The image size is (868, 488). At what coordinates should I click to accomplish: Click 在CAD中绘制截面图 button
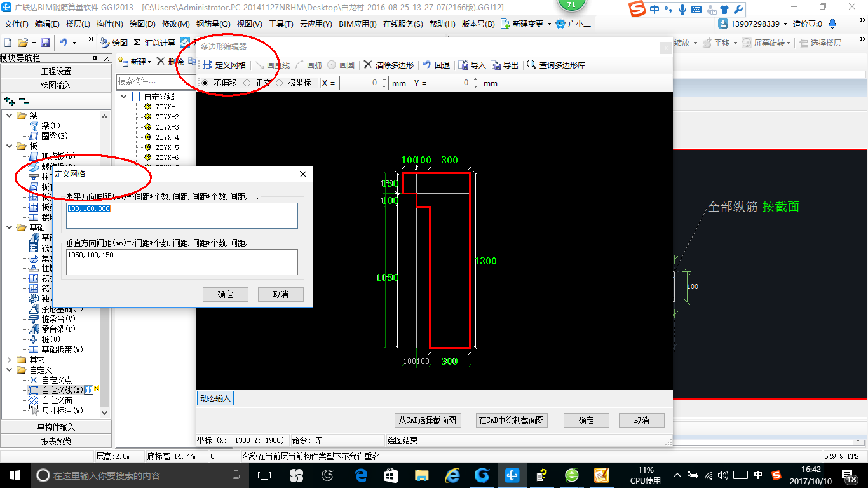[512, 420]
